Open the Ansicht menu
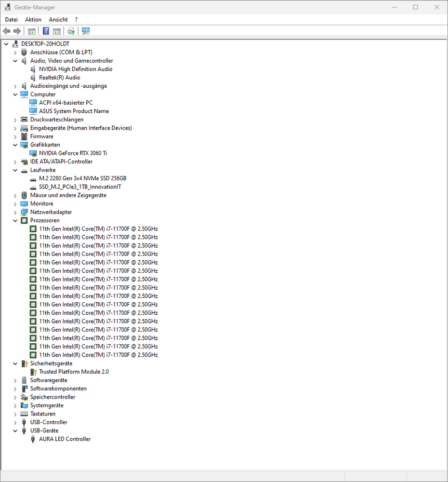The height and width of the screenshot is (482, 448). [x=58, y=20]
